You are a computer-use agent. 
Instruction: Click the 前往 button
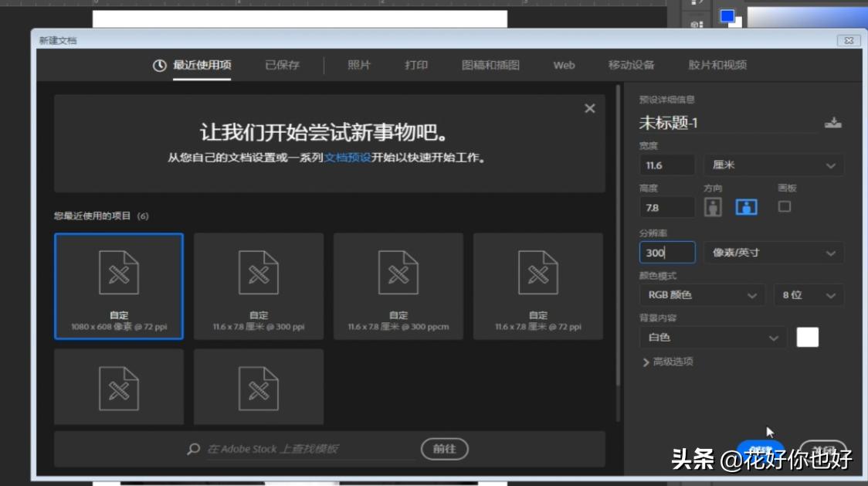[444, 449]
